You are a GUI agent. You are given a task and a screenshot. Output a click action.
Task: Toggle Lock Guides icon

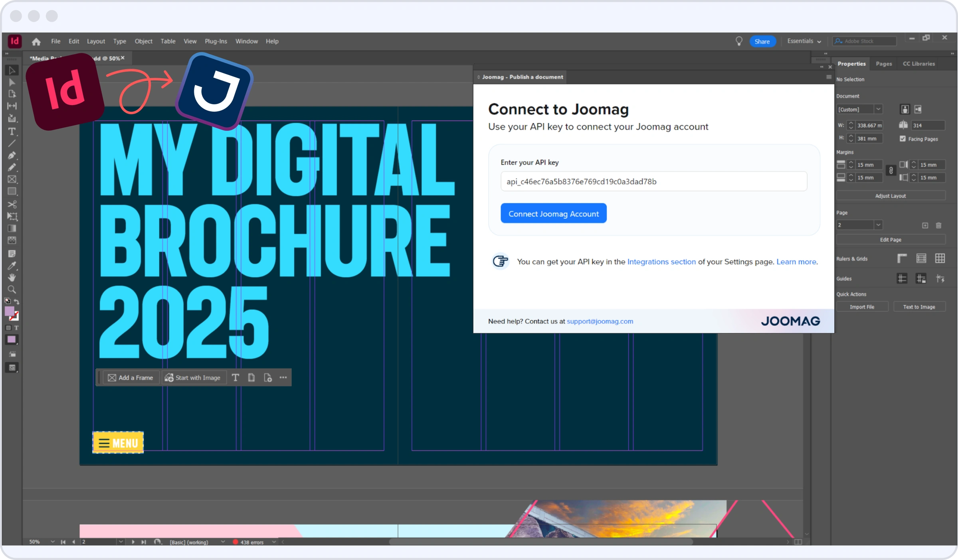921,278
